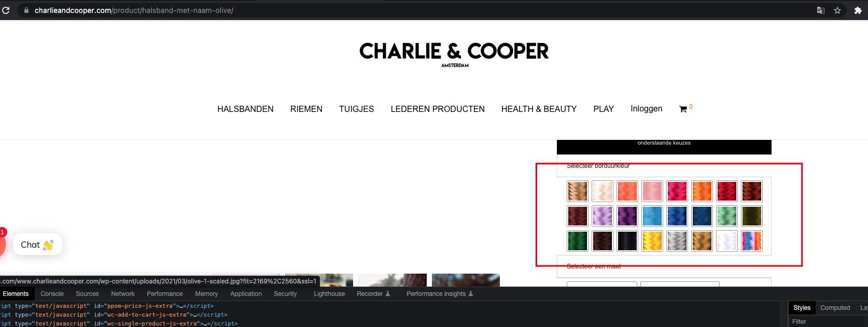This screenshot has width=868, height=327.
Task: Click the Inloggen link
Action: [x=646, y=109]
